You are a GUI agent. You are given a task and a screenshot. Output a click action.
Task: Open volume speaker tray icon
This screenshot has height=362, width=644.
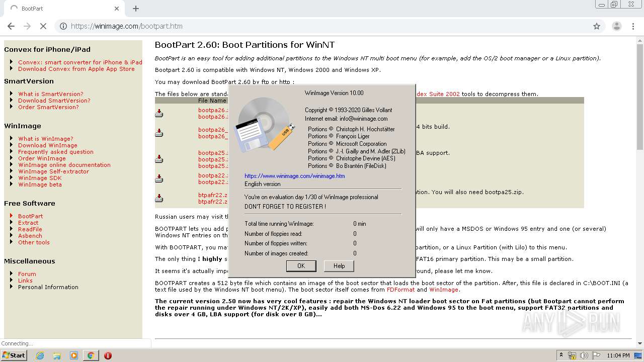point(584,355)
